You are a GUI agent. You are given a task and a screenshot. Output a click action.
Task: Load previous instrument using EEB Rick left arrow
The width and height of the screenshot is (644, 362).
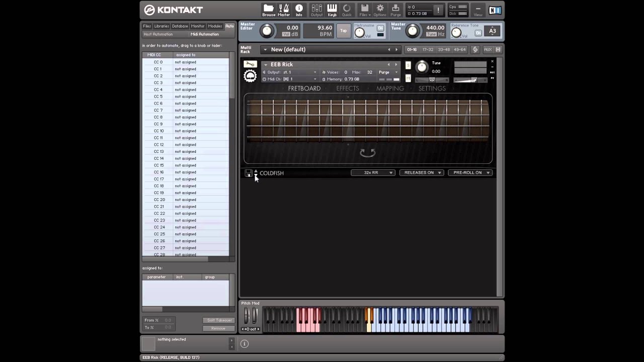pyautogui.click(x=388, y=64)
